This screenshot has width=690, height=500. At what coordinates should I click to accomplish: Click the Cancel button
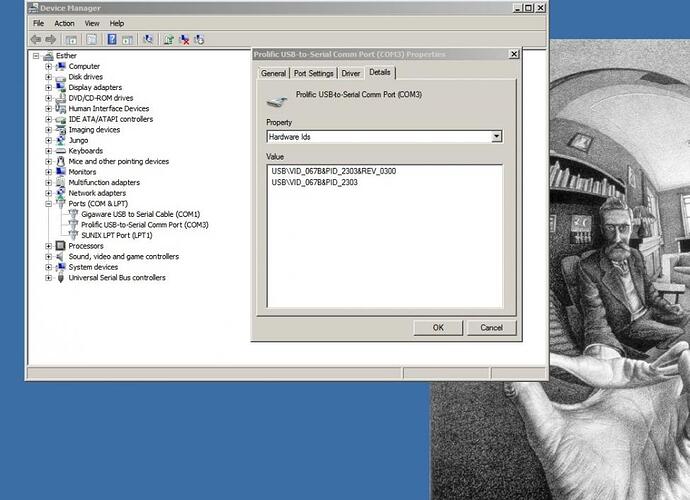[x=492, y=327]
